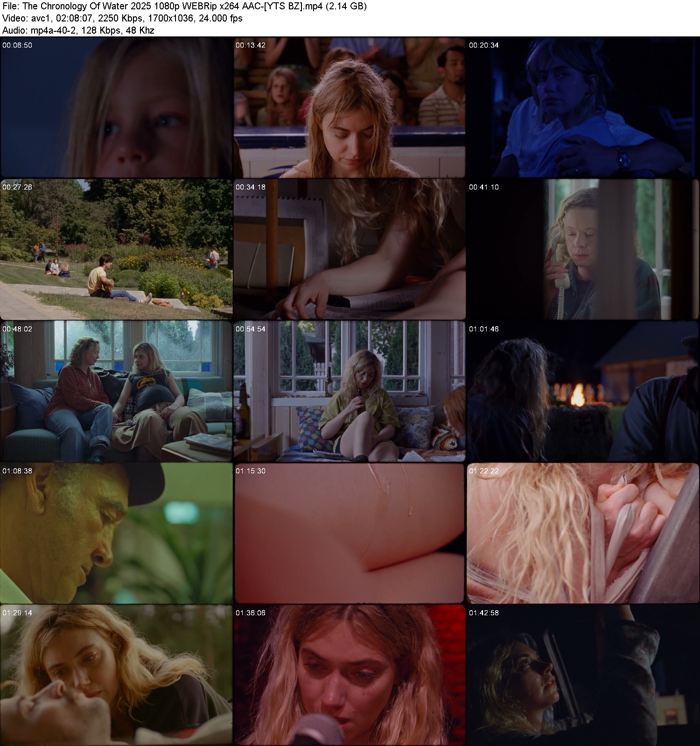Image resolution: width=700 pixels, height=746 pixels.
Task: Select the frame of man in cap profile
Action: pos(116,533)
